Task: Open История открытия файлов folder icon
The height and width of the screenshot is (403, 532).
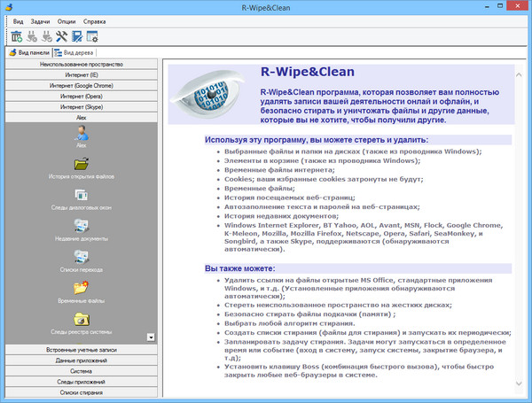Action: point(81,164)
